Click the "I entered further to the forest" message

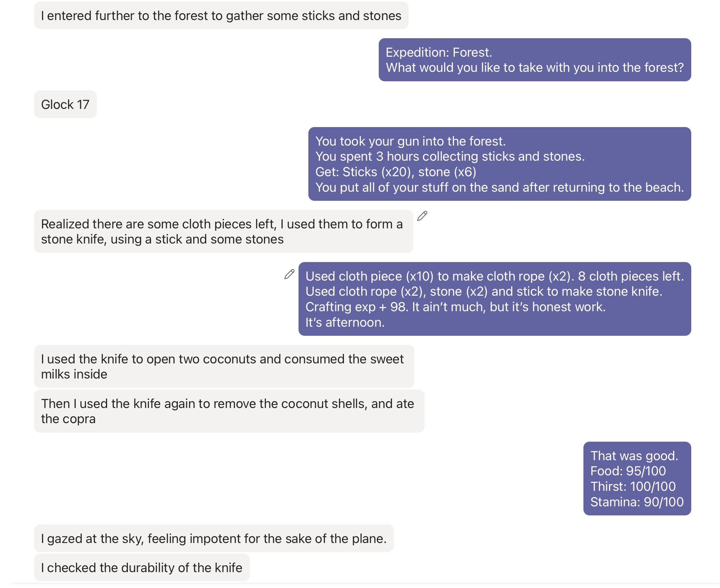click(x=221, y=16)
